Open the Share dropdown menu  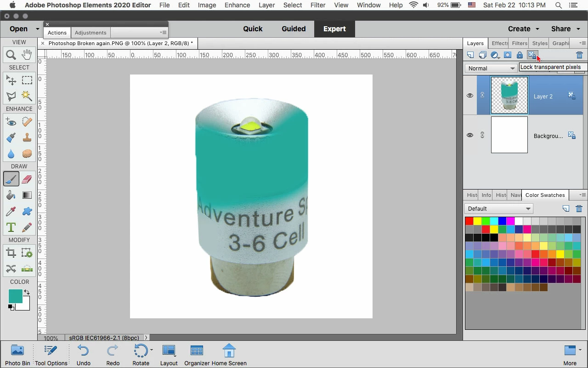pyautogui.click(x=566, y=29)
